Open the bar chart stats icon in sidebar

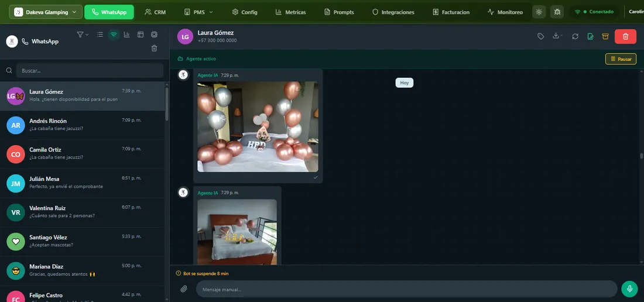pyautogui.click(x=127, y=35)
